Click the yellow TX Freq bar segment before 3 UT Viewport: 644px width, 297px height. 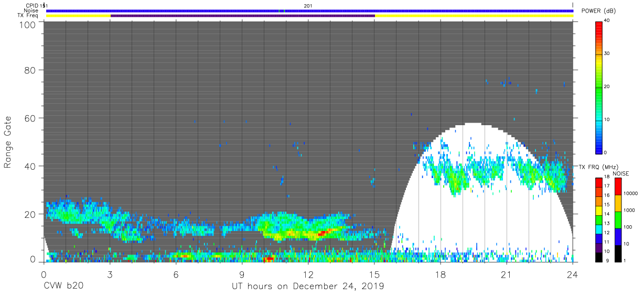(78, 16)
